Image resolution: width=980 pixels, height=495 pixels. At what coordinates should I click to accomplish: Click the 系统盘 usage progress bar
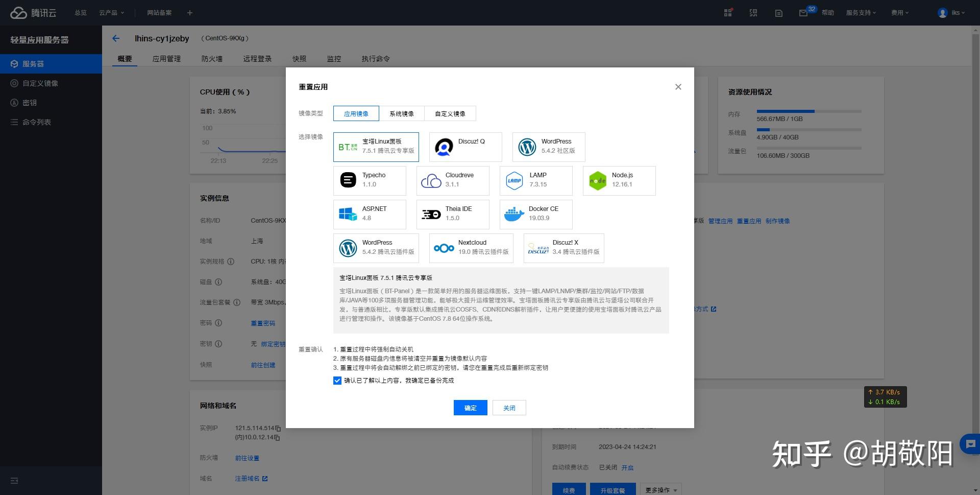pos(809,130)
